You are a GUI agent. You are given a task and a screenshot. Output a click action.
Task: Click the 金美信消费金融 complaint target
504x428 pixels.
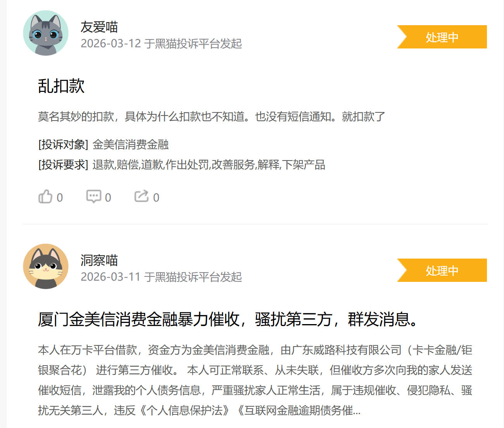click(131, 145)
